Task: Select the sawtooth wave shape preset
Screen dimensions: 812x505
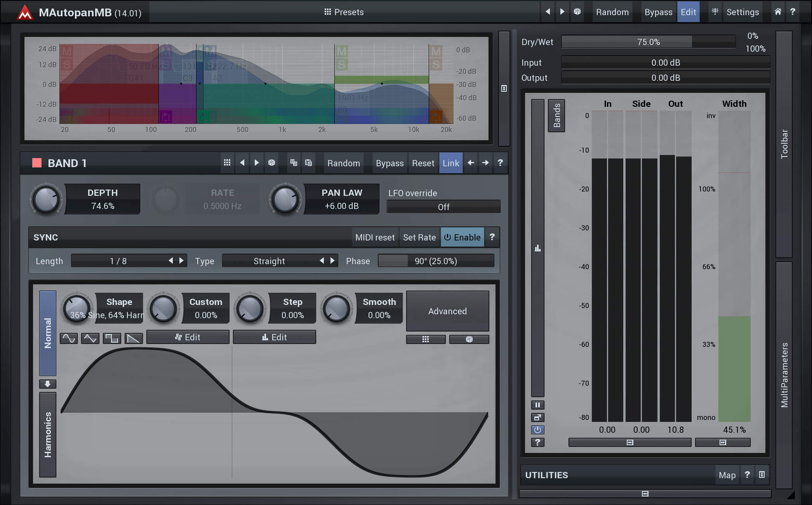Action: (134, 338)
